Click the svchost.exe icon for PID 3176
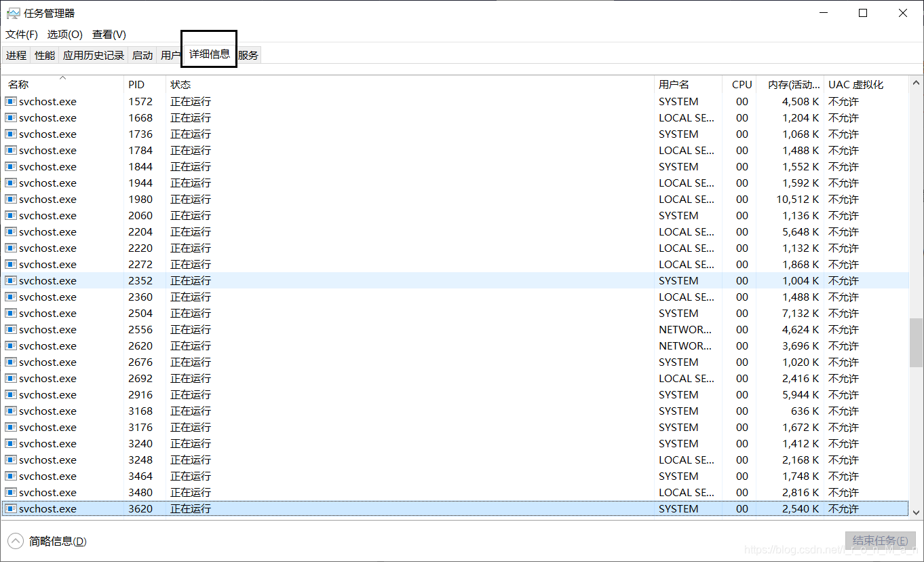Image resolution: width=924 pixels, height=562 pixels. (11, 427)
